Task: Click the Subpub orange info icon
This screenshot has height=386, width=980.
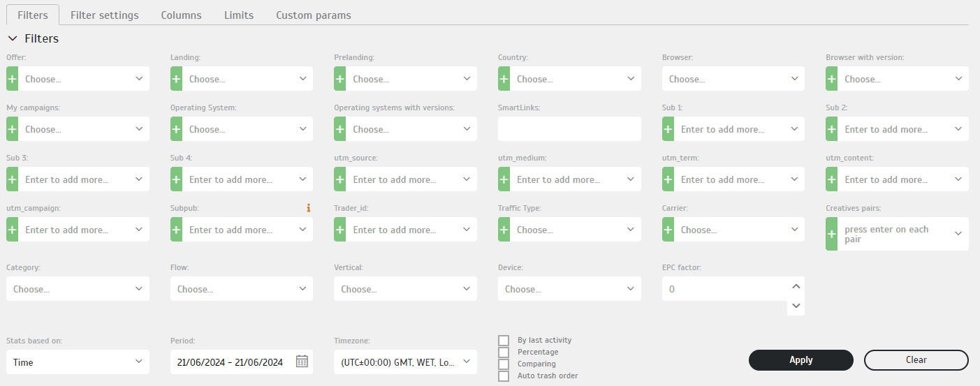Action: pyautogui.click(x=308, y=208)
